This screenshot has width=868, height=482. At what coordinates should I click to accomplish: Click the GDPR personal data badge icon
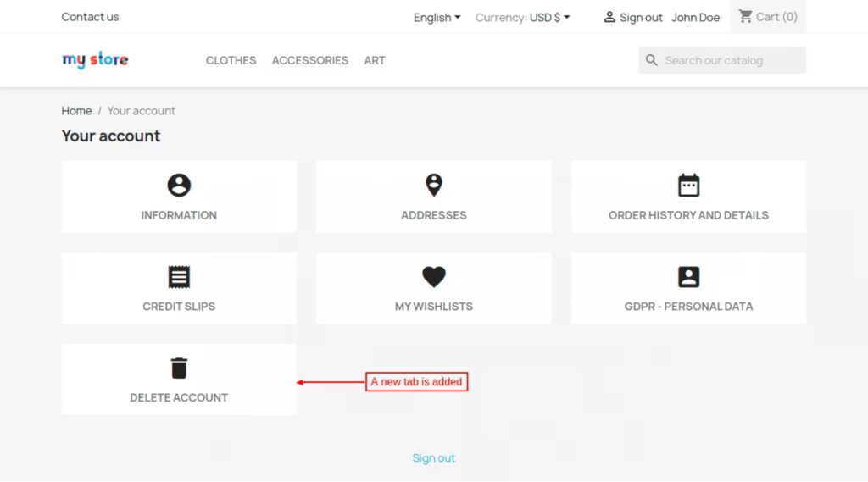pos(688,277)
